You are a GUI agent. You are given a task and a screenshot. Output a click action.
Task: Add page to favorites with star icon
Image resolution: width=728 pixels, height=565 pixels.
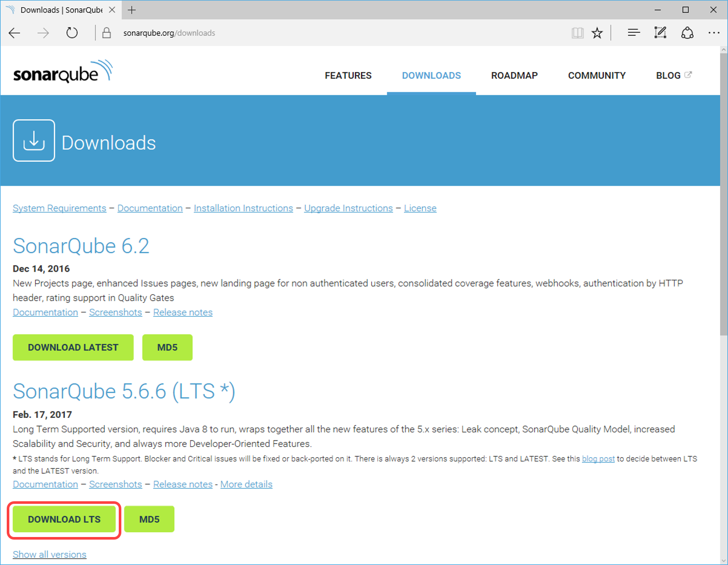[x=597, y=33]
